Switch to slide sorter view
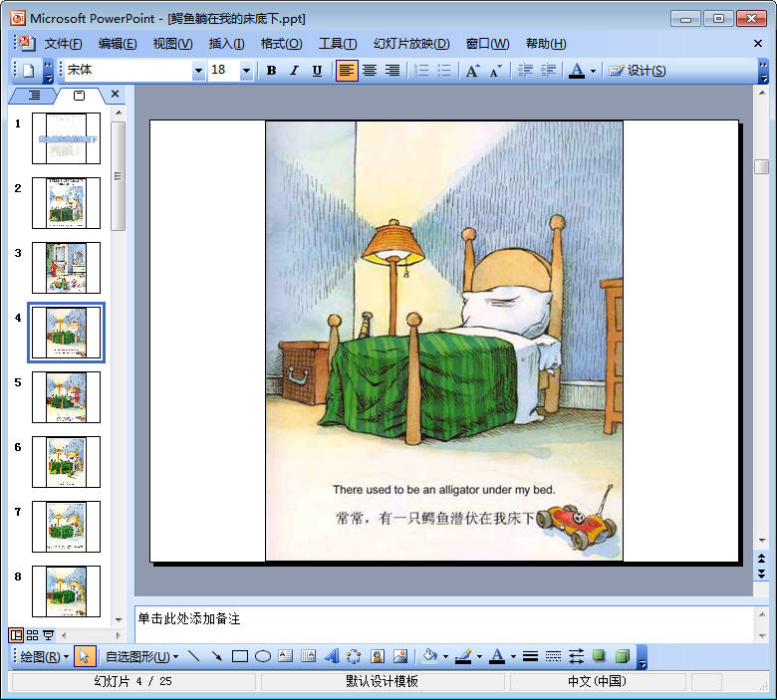777x700 pixels. click(33, 635)
